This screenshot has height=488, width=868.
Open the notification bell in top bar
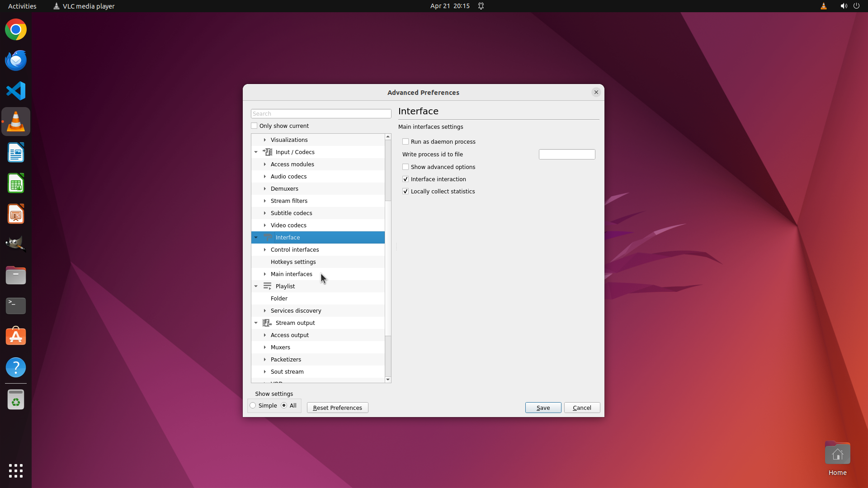coord(481,6)
